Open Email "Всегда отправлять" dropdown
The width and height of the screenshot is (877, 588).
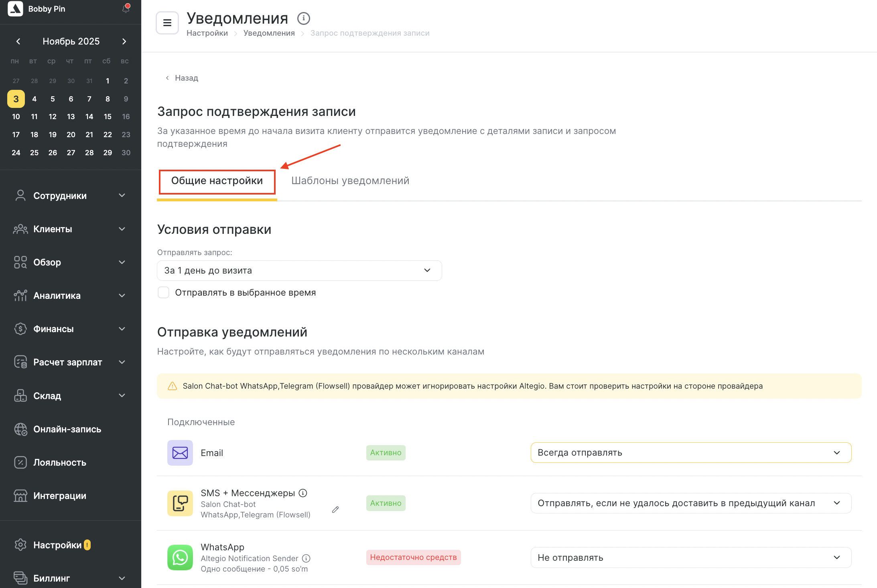click(x=690, y=452)
